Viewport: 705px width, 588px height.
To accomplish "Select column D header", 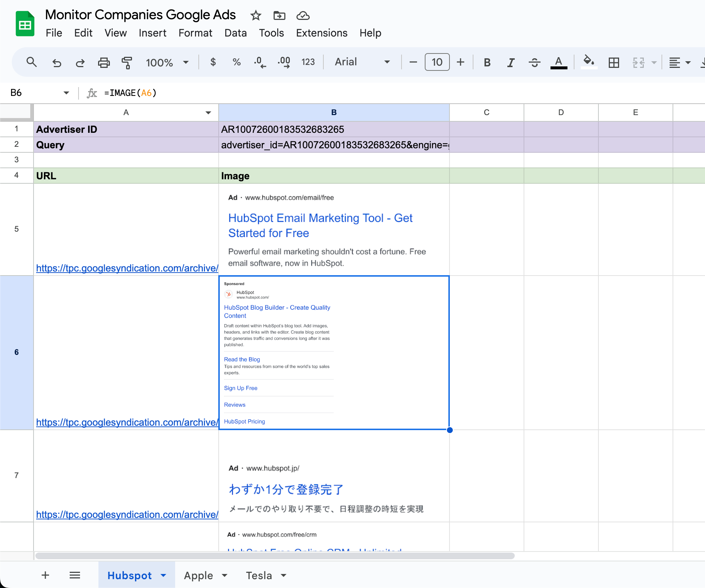I will [561, 113].
